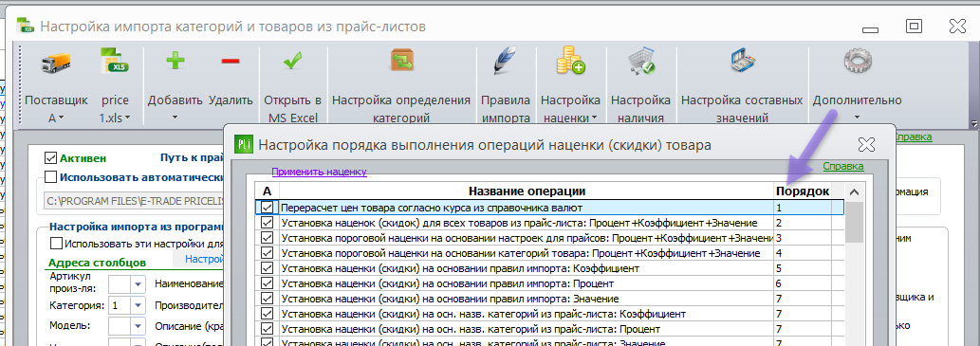980x346 pixels.
Task: Open the Дополнительно dropdown arrow
Action: pyautogui.click(x=857, y=118)
